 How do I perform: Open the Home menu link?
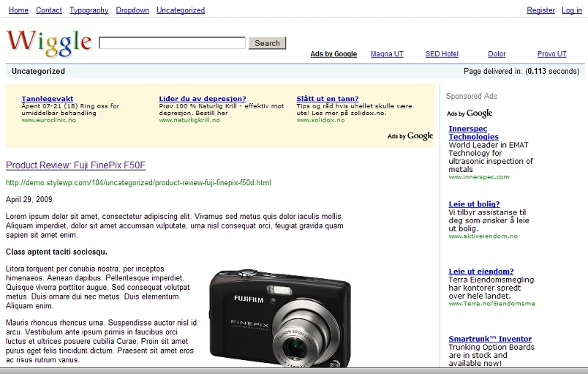point(18,10)
